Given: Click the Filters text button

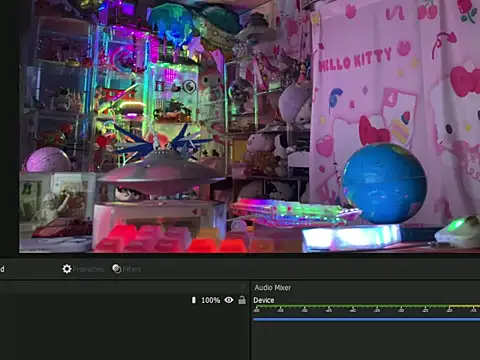Looking at the screenshot, I should (132, 269).
